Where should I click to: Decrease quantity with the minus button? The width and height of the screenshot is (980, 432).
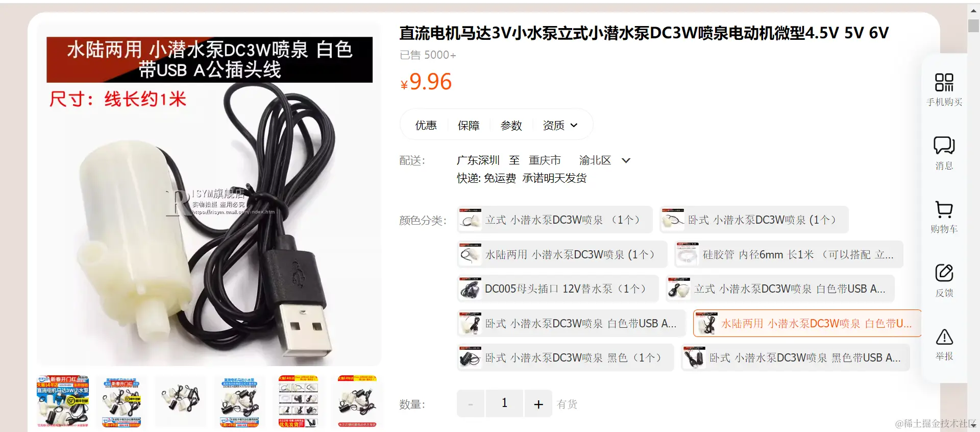tap(471, 404)
